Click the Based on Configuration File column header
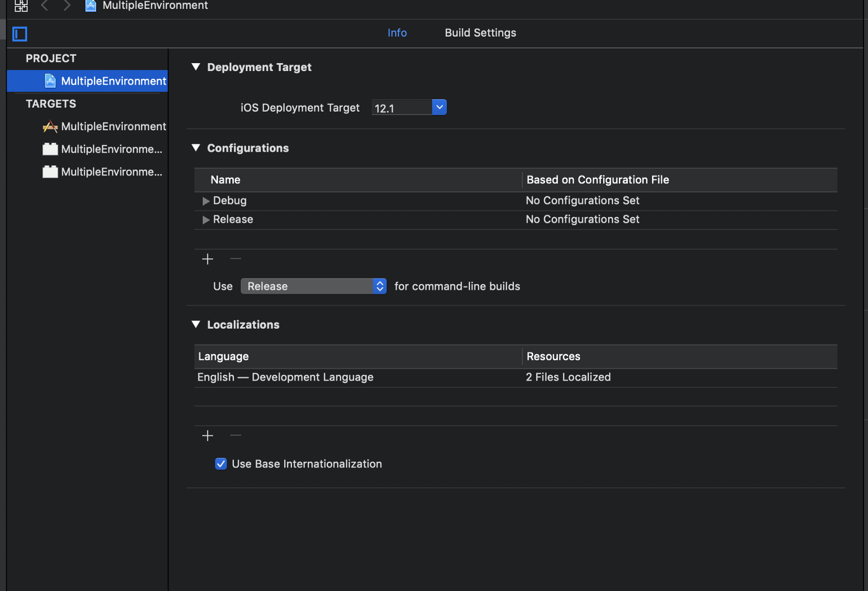This screenshot has height=591, width=868. (597, 180)
